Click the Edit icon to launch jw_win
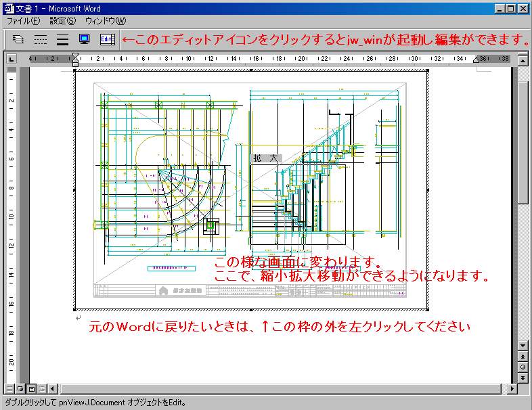 tap(108, 39)
